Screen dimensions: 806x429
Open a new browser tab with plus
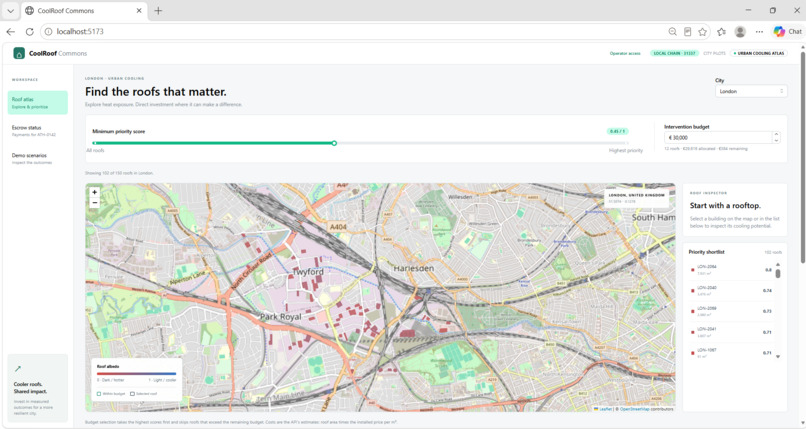point(158,10)
